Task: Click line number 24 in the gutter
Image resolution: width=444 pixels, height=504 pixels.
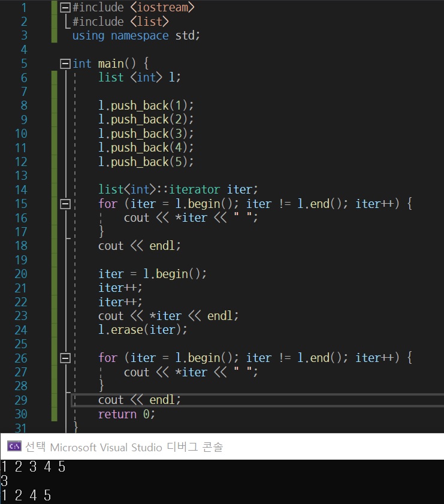Action: click(x=21, y=330)
